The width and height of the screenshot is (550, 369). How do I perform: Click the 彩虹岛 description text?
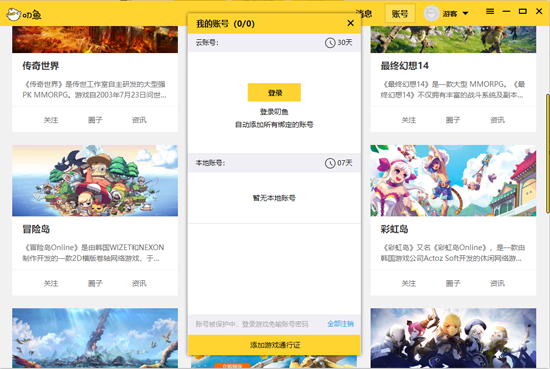click(453, 253)
